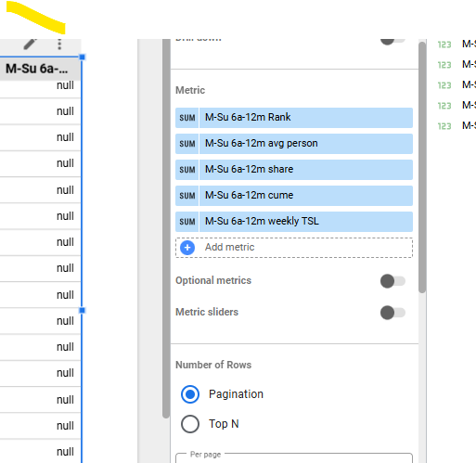Image resolution: width=476 pixels, height=463 pixels.
Task: Select the Pagination radio button
Action: [190, 394]
